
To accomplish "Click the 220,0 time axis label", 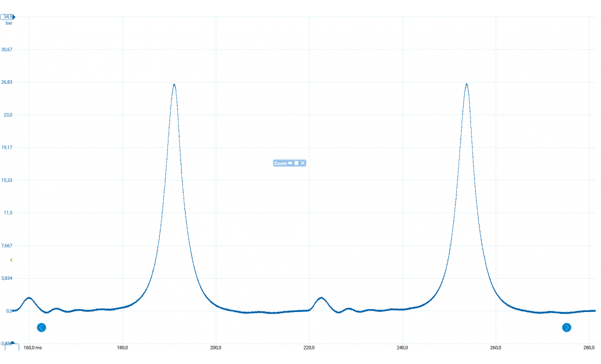I will [x=309, y=348].
